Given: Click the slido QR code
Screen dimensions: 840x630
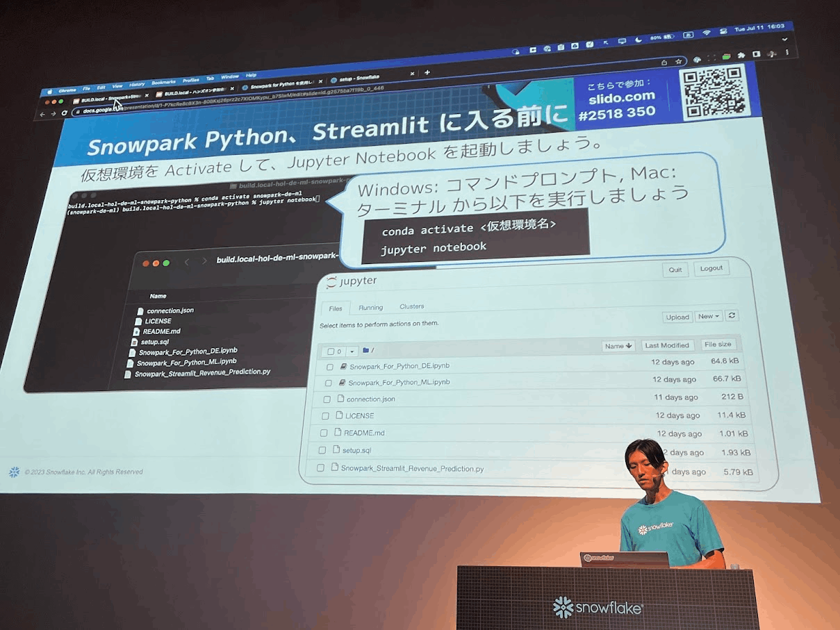Looking at the screenshot, I should [x=714, y=92].
